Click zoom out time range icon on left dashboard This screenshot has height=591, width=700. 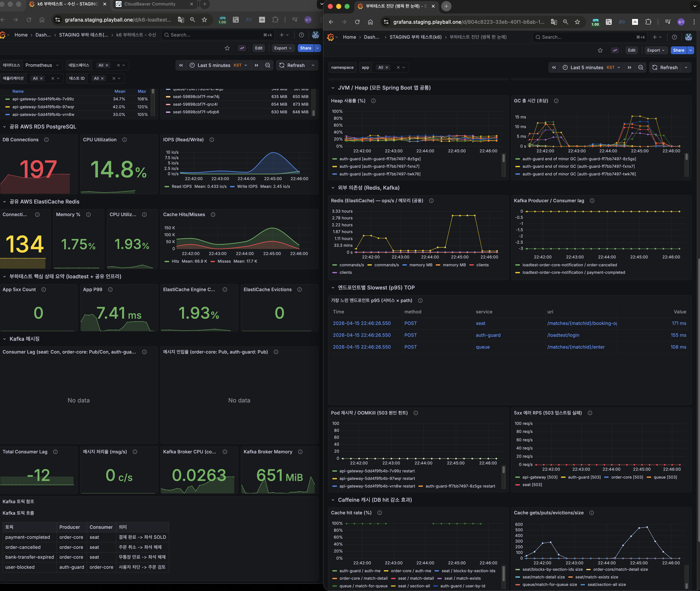(268, 65)
